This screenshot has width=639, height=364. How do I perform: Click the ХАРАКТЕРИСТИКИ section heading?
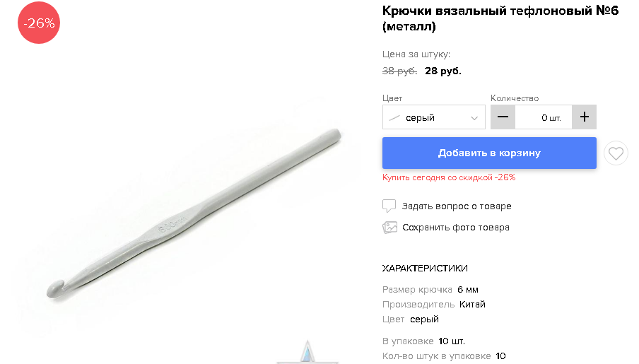(x=425, y=268)
